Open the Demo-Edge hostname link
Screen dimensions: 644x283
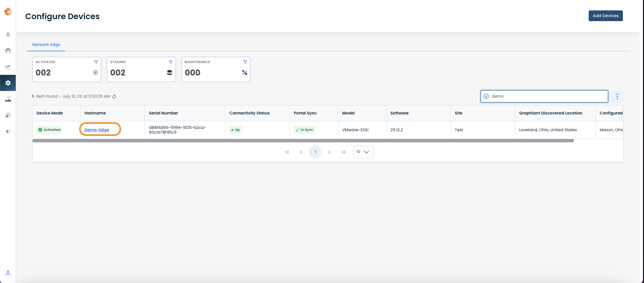[97, 130]
